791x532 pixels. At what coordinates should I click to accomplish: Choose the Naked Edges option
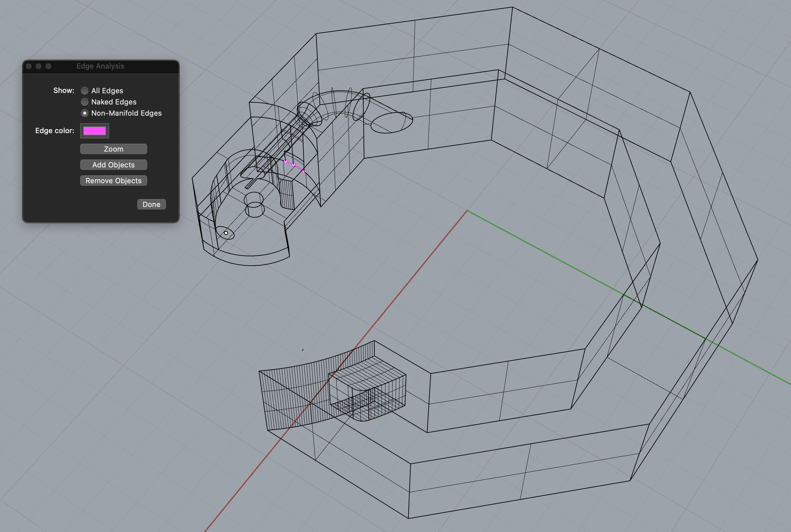coord(85,102)
